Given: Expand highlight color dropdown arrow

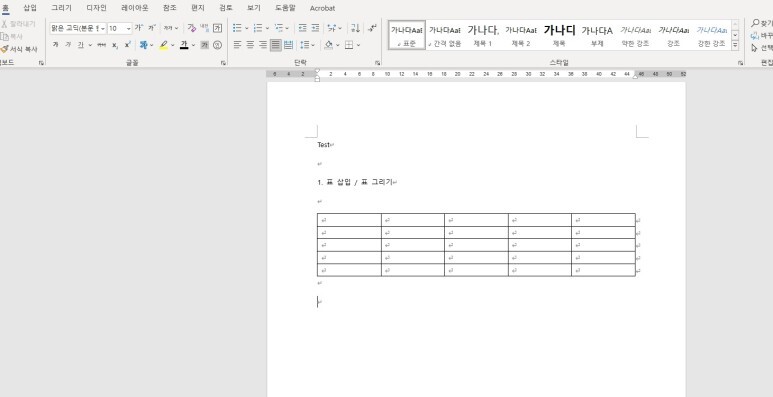Looking at the screenshot, I should 173,45.
